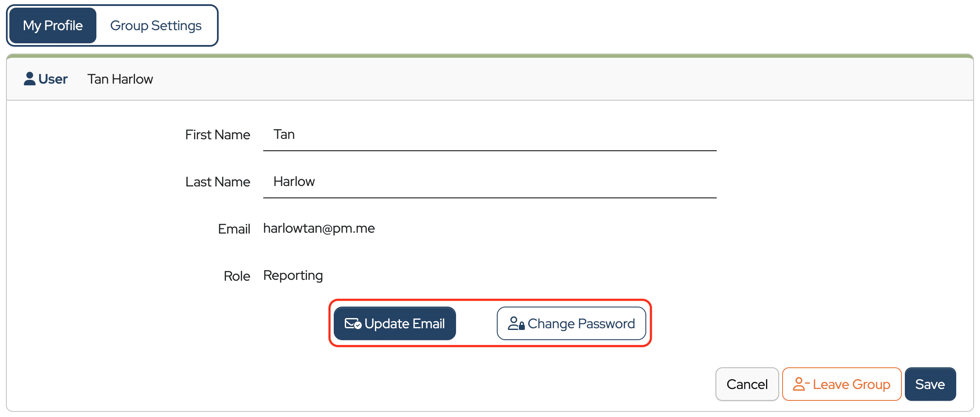
Task: Save the profile changes
Action: point(930,384)
